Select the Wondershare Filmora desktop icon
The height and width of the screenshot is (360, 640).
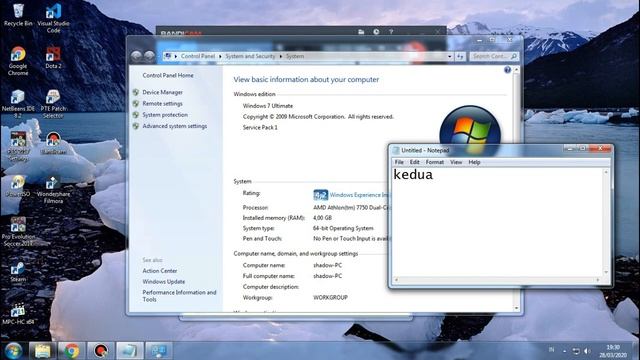pos(53,189)
